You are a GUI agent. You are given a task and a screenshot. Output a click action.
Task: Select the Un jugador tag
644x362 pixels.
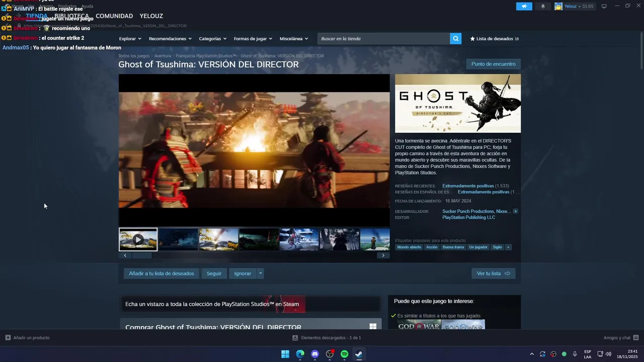tap(478, 247)
